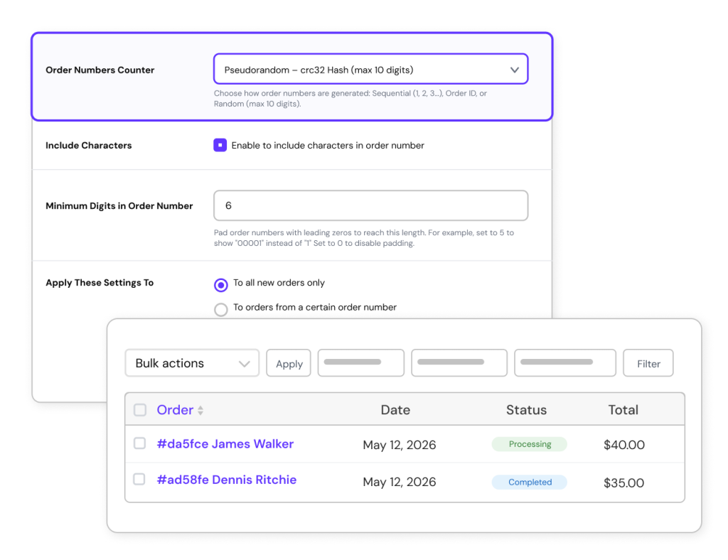Screen dimensions: 728x560
Task: Click the 'Minimum Digits in Order Number' label
Action: pyautogui.click(x=119, y=206)
